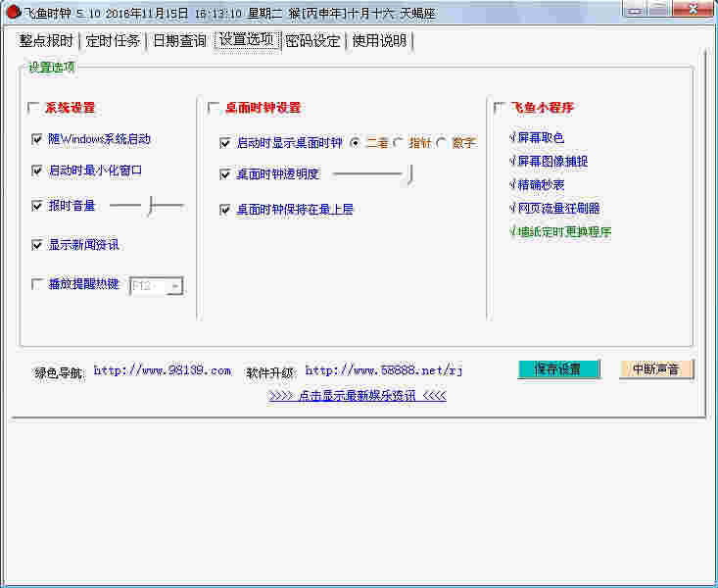Viewport: 718px width, 588px height.
Task: Click the 报时音量 slider handle
Action: tap(151, 206)
